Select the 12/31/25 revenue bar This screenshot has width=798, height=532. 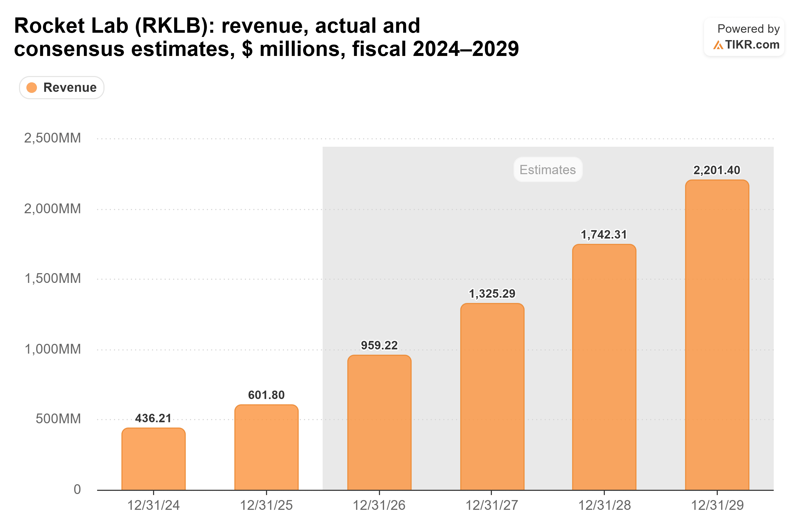coord(267,448)
